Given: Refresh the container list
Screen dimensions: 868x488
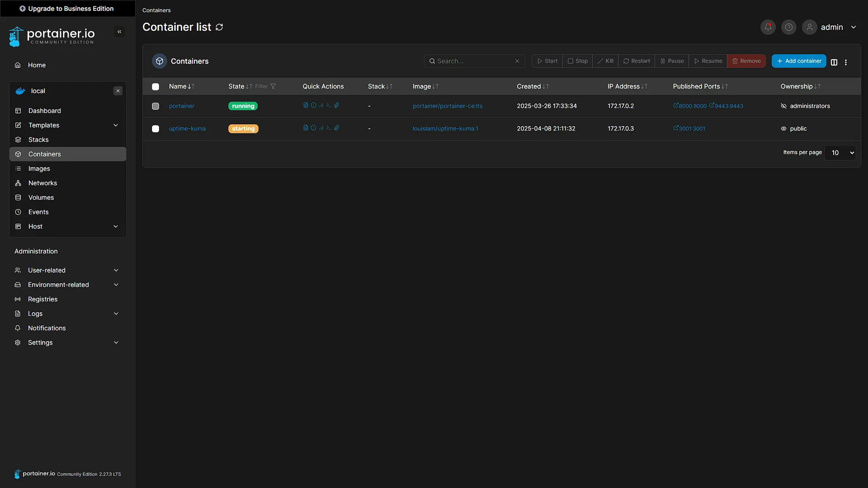Looking at the screenshot, I should pos(219,27).
